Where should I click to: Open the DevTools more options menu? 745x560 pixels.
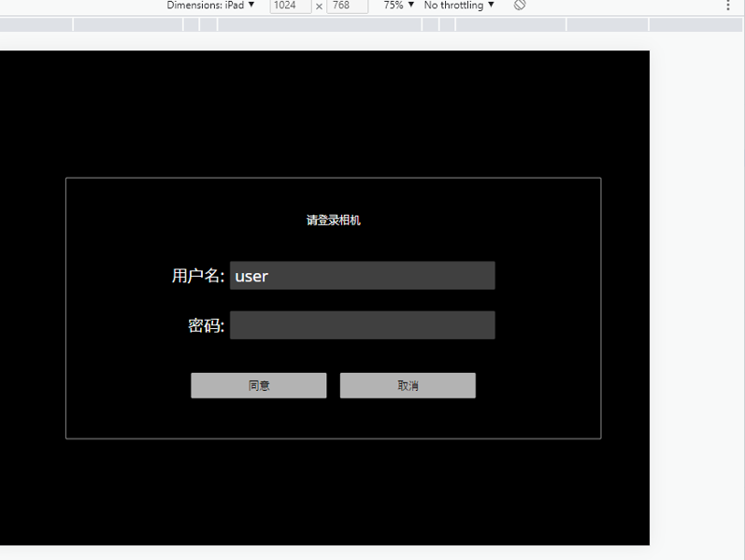coord(728,6)
